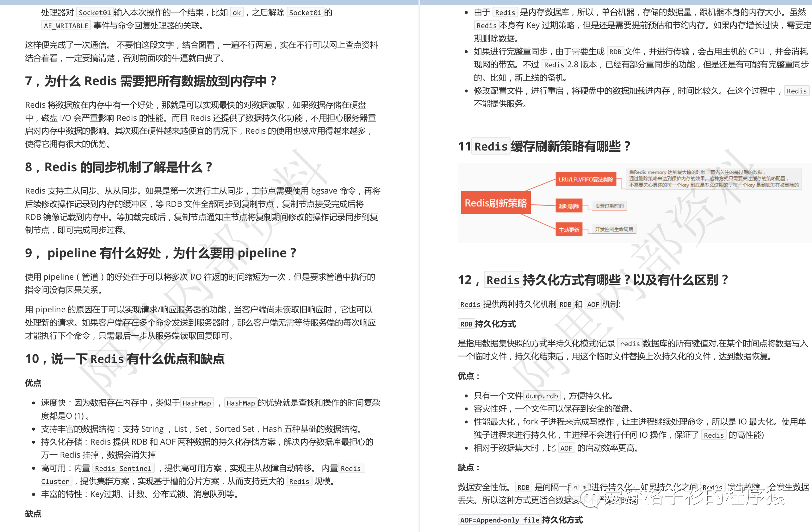The height and width of the screenshot is (532, 812).
Task: Click the vertical divider between the two pages
Action: (419, 266)
